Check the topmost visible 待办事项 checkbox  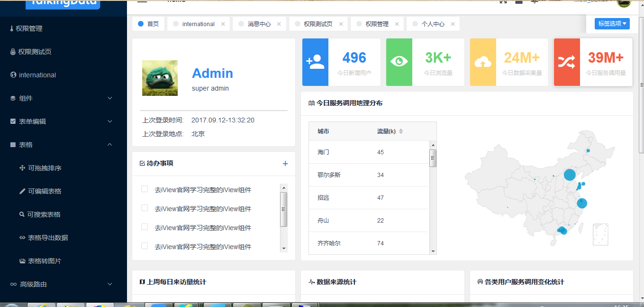(x=145, y=189)
